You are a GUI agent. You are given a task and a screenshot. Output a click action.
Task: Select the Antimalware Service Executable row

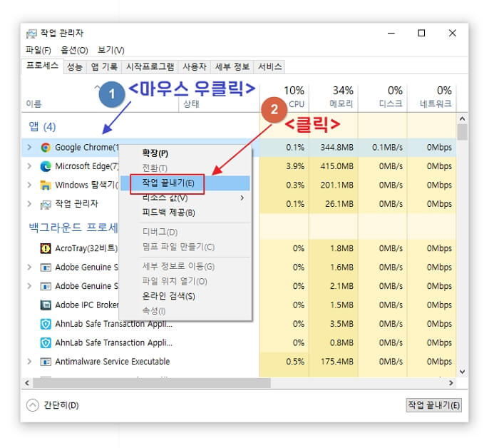[239, 362]
